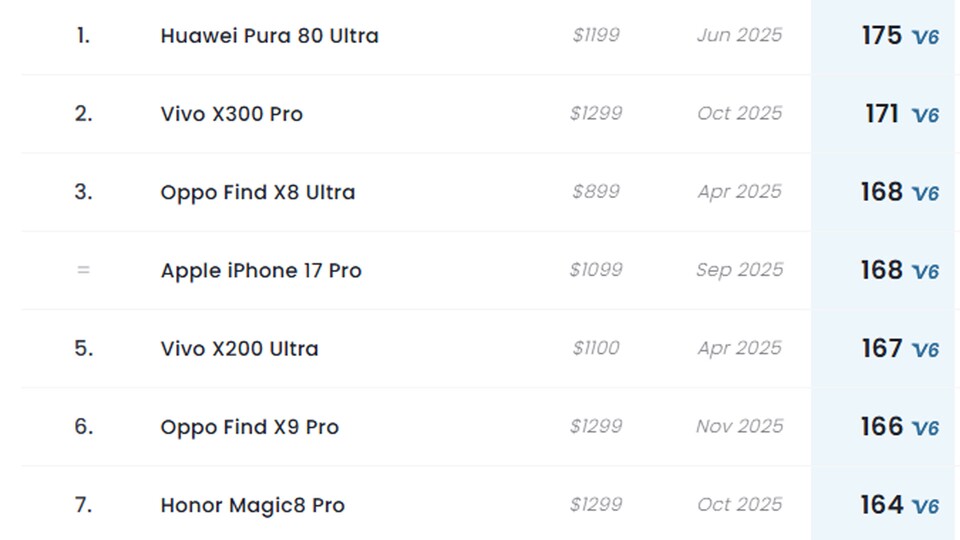Click the equals rank sign for iPhone

pos(83,270)
